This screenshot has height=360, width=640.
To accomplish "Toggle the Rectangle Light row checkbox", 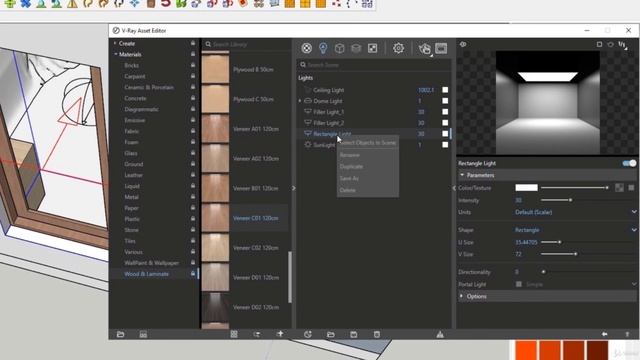I will (445, 133).
